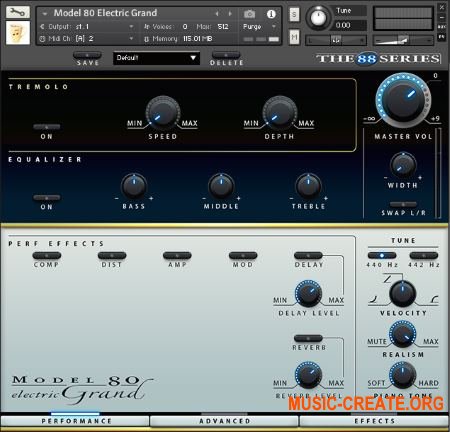Click the convex velocity curve icon
The height and width of the screenshot is (432, 450).
click(x=434, y=299)
